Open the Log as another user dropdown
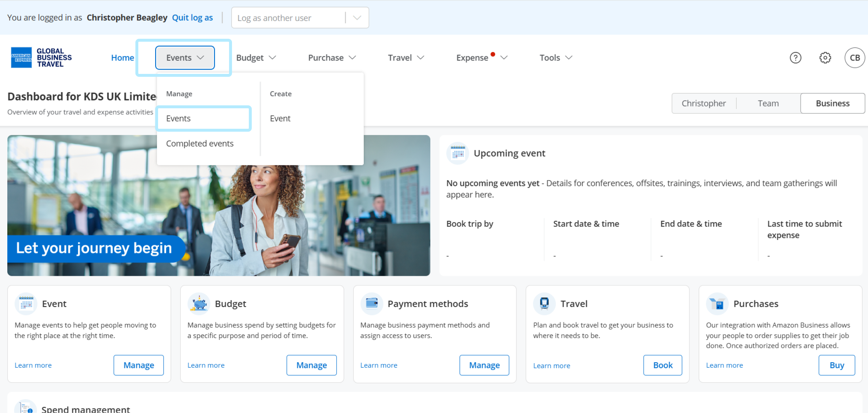Screen dimensions: 868x413 click(x=300, y=18)
